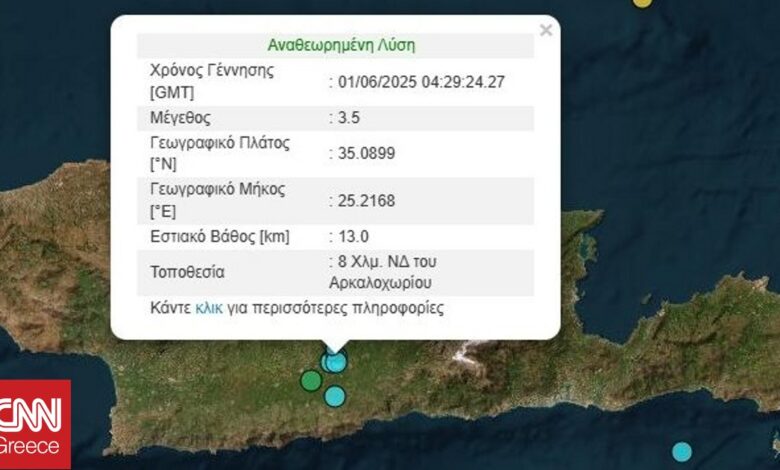
Task: Select the yellow earthquake marker at the top
Action: pyautogui.click(x=642, y=2)
